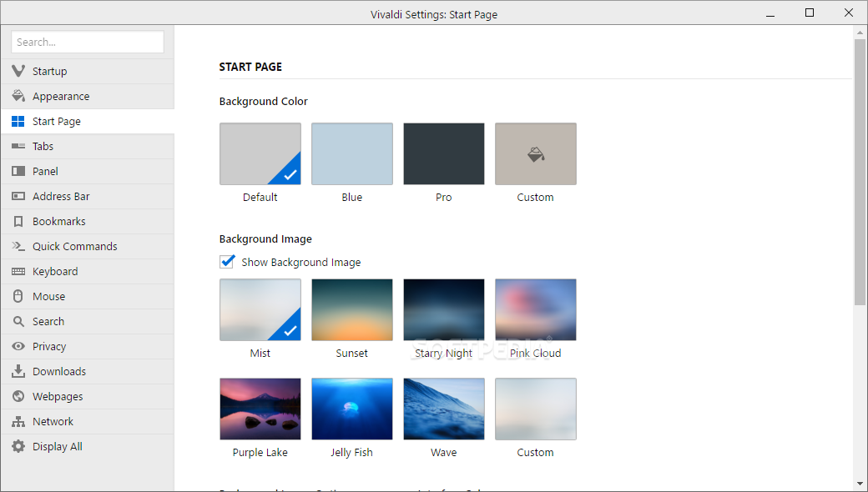Click the Vivaldi Startup icon in sidebar
Image resolution: width=868 pixels, height=492 pixels.
[18, 71]
